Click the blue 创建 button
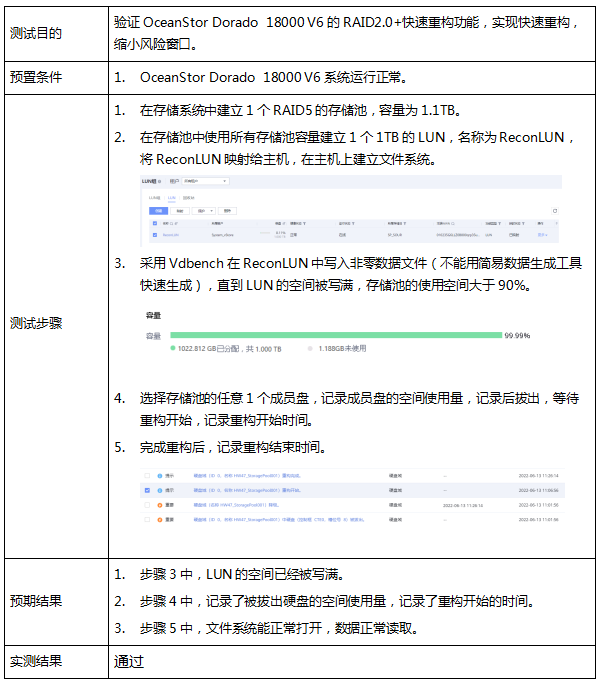600x684 pixels. [x=158, y=211]
